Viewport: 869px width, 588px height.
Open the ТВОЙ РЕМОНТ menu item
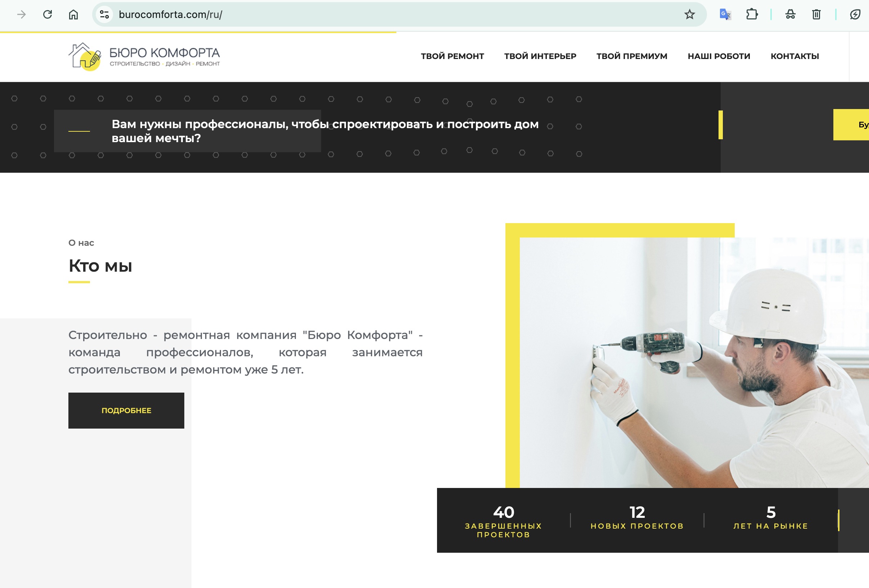(x=452, y=56)
